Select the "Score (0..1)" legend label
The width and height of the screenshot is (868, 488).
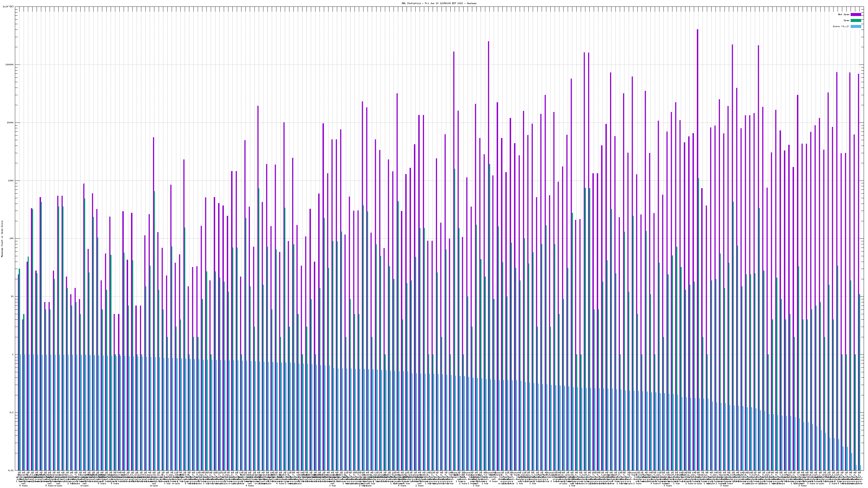tap(841, 26)
